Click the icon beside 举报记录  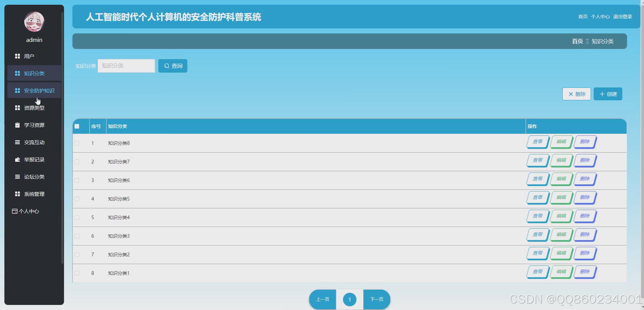pos(18,159)
